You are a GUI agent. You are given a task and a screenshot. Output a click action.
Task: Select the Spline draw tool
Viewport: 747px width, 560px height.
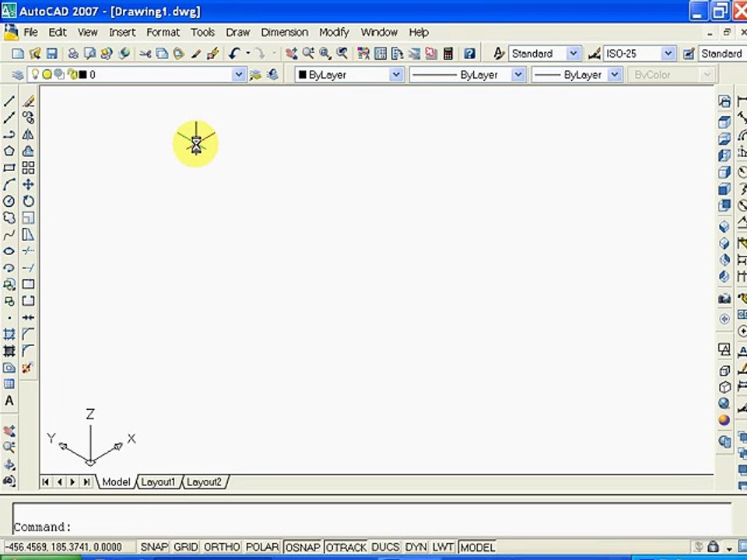[x=9, y=234]
